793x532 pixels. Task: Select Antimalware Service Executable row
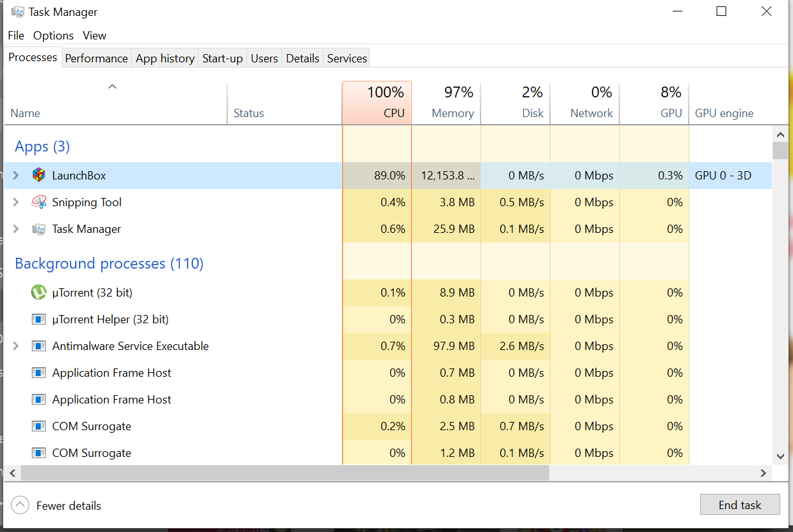pos(388,346)
